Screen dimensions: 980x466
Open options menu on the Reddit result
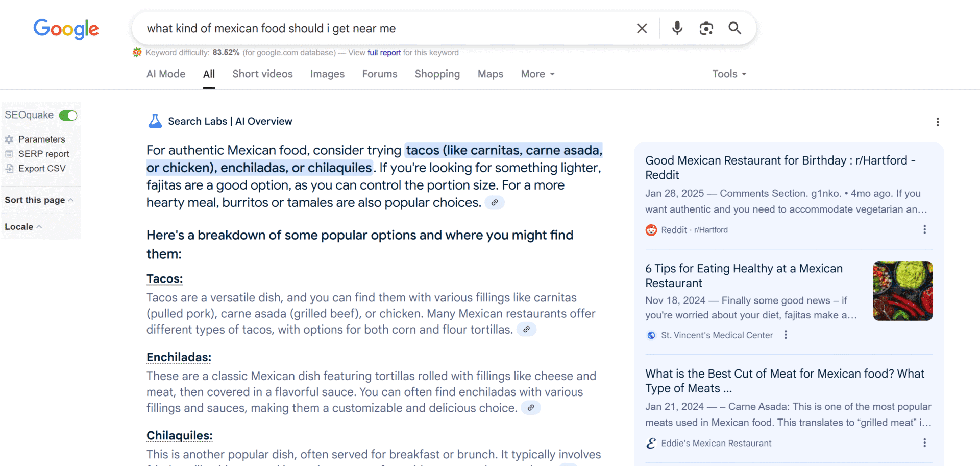(x=925, y=229)
